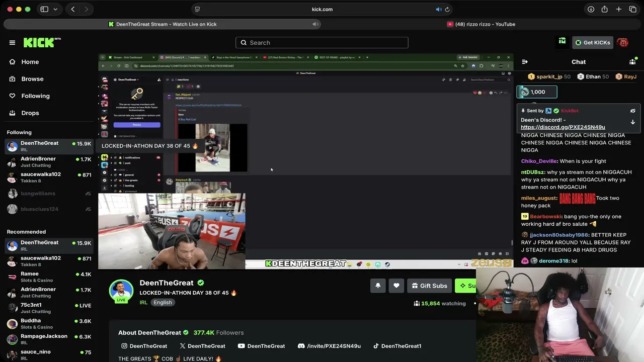Open AdrienBroner in the Following list
The image size is (644, 362).
[49, 162]
